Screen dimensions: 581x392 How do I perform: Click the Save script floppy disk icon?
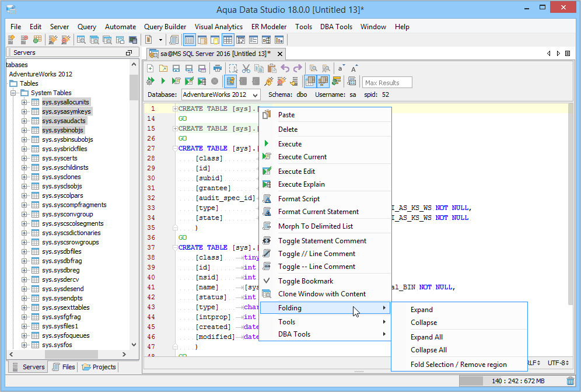click(x=176, y=68)
